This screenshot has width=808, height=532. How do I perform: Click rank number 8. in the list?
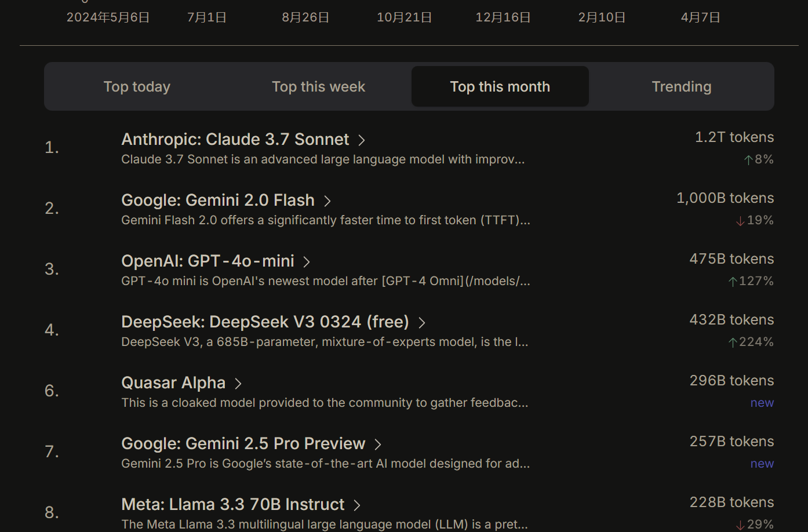tap(52, 513)
